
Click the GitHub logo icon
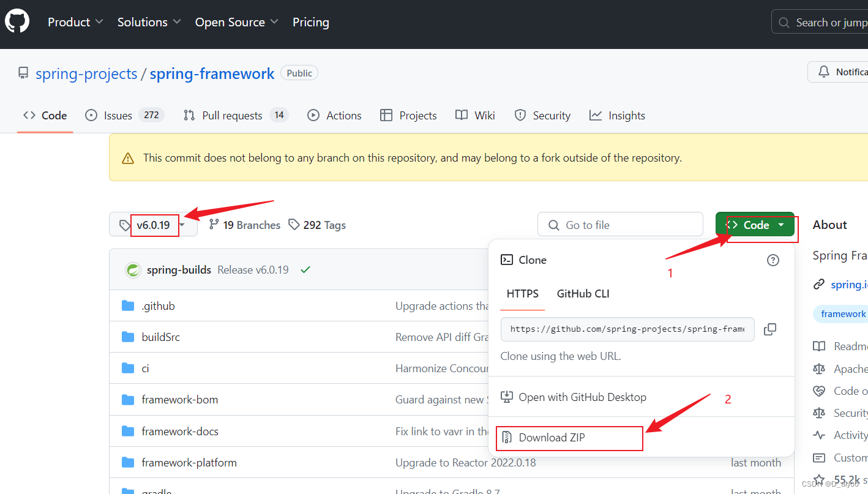(x=17, y=21)
